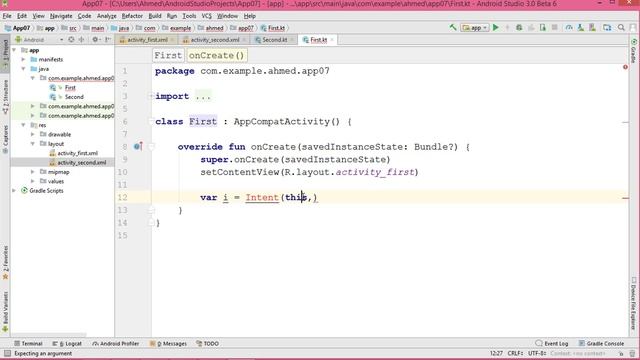
Task: Click onCreate() in the editor breadcrumb
Action: pos(216,56)
